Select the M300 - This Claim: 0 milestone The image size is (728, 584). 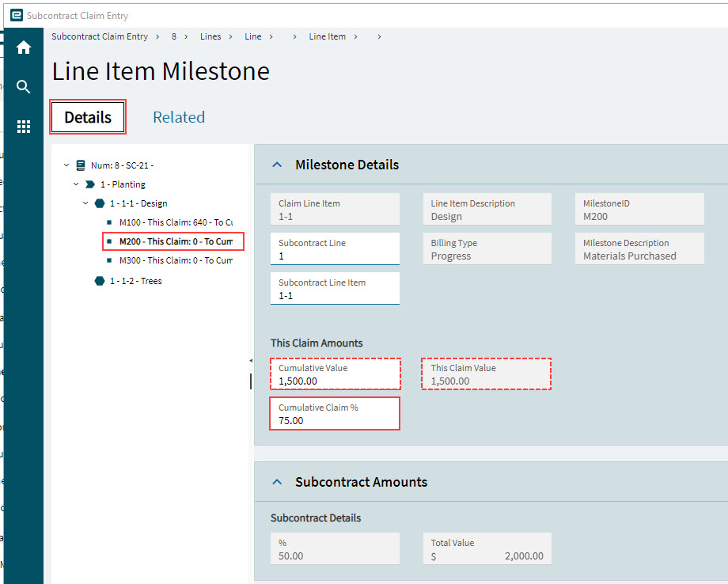point(176,260)
